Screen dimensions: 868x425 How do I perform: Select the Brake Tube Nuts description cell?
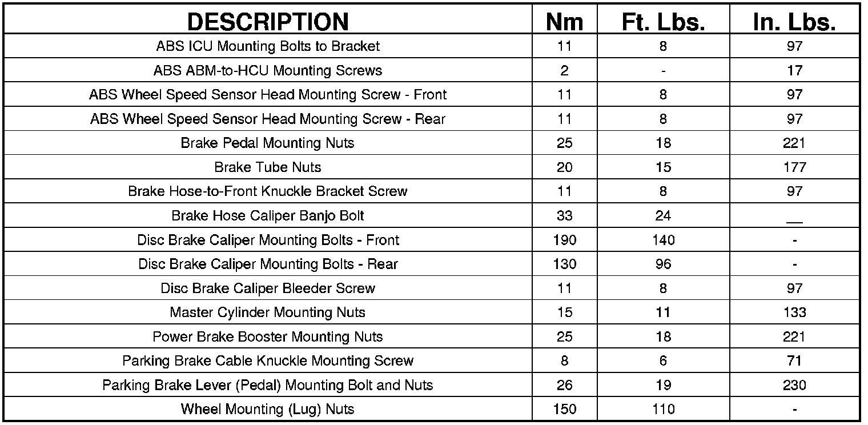pos(267,167)
